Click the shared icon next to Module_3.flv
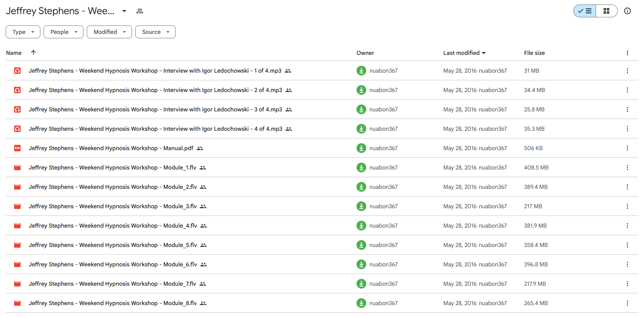The height and width of the screenshot is (318, 644). point(203,207)
